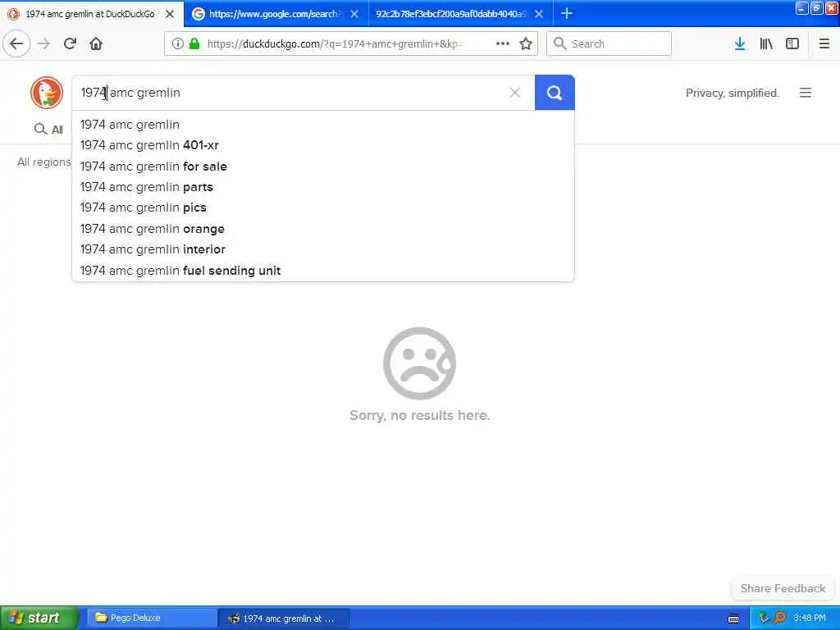Choose suggestion '1974 amc gremlin 401-xr'
The image size is (840, 630).
coord(323,145)
